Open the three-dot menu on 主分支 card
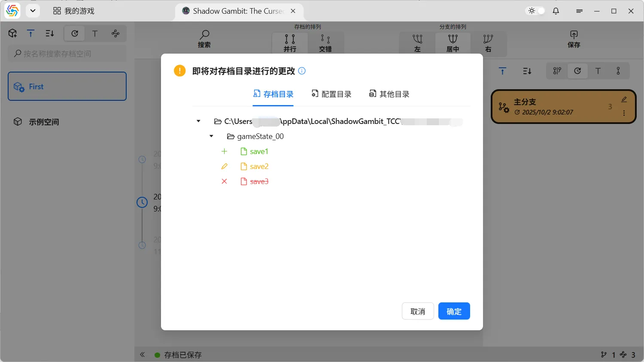Screen dimensions: 644x362 [624, 113]
